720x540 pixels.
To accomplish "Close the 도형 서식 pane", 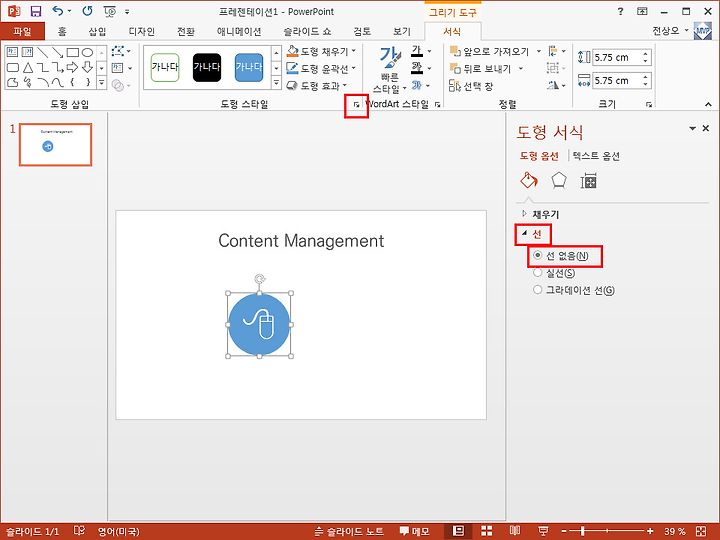I will [706, 129].
